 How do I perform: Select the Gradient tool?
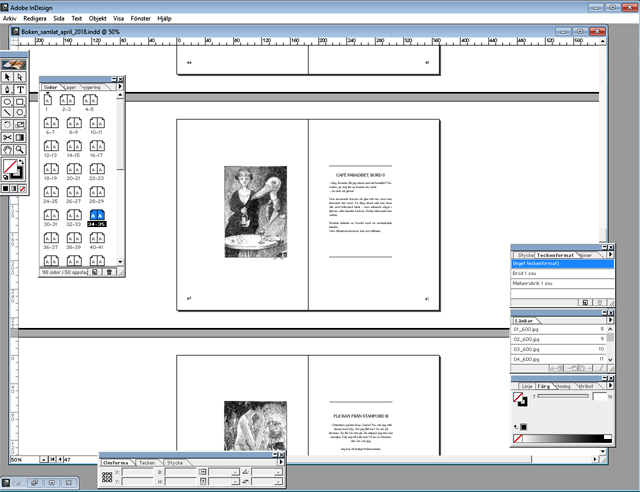click(x=20, y=137)
